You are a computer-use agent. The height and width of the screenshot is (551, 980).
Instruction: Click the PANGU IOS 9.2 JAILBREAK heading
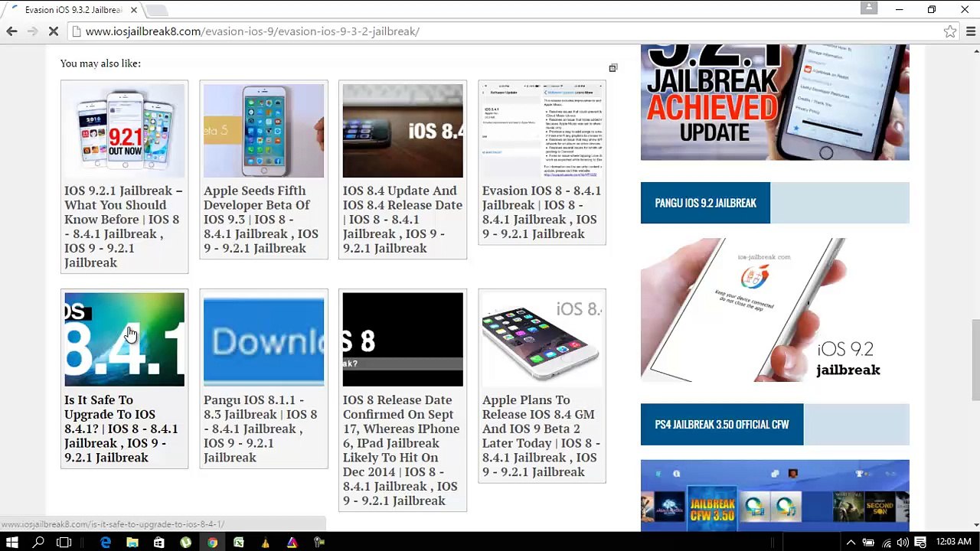pos(705,203)
